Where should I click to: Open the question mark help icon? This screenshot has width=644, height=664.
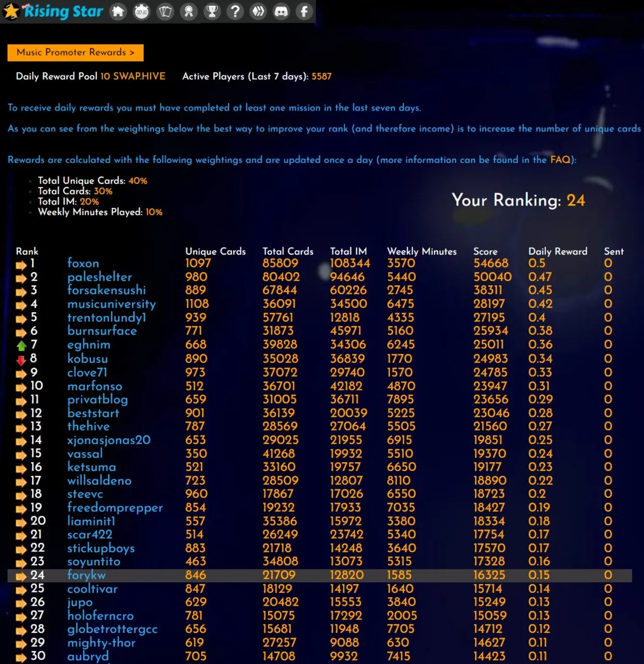(x=235, y=11)
